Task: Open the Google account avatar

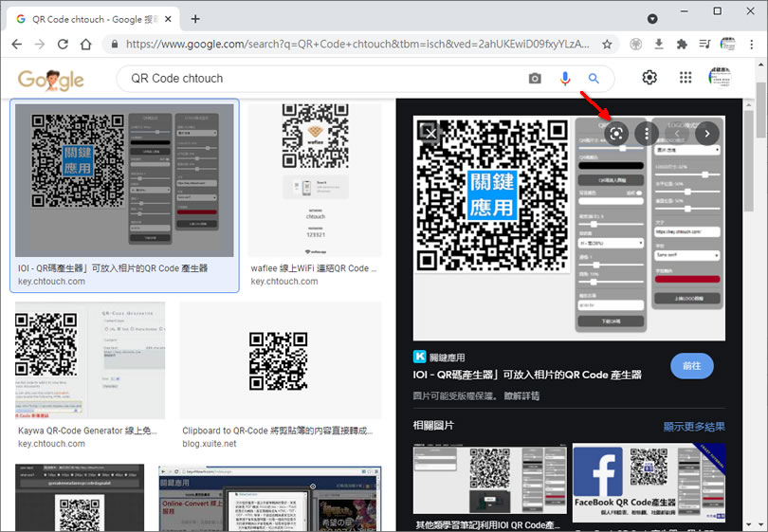Action: [x=720, y=78]
